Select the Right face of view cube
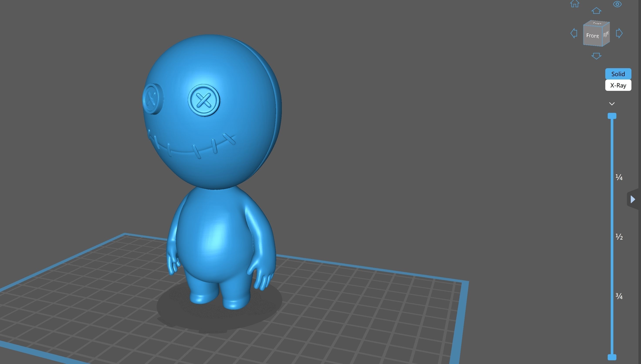 [x=606, y=34]
